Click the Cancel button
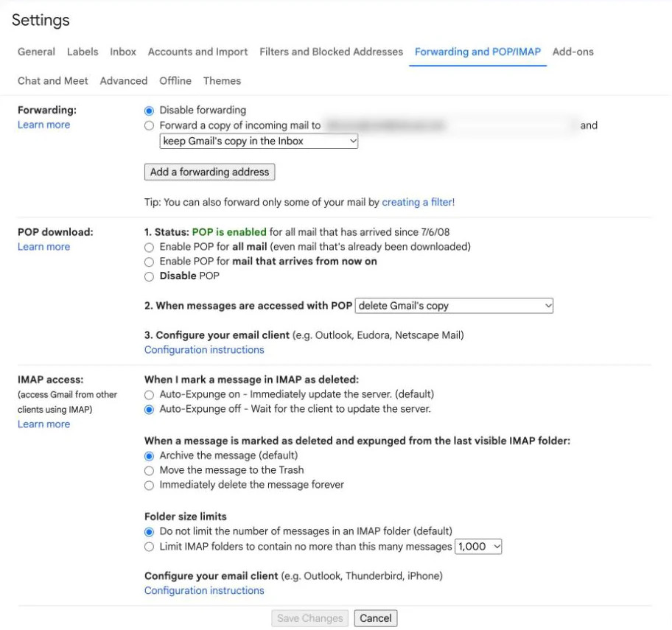Screen dimensions: 672x630 tap(376, 618)
